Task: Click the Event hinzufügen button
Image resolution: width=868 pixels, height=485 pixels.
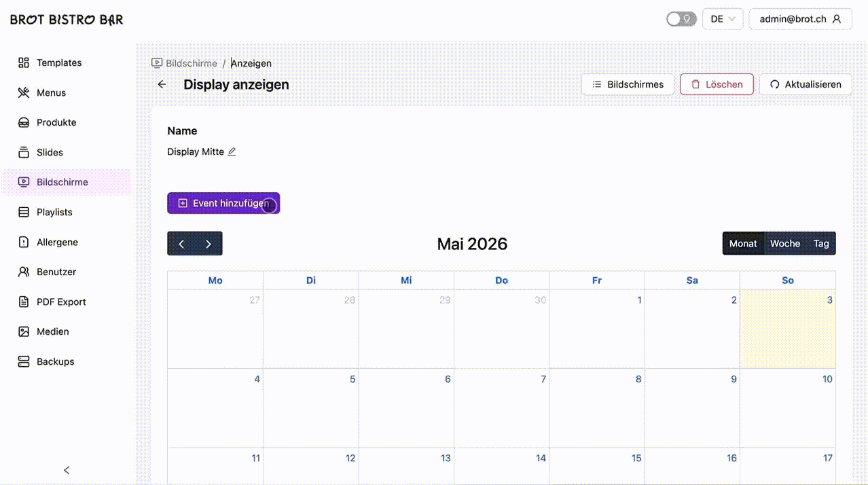Action: coord(223,203)
